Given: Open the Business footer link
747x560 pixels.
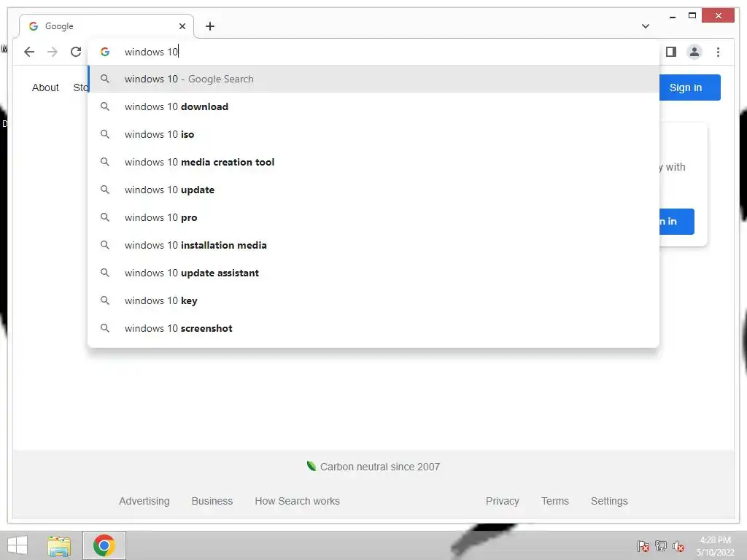Looking at the screenshot, I should point(212,501).
